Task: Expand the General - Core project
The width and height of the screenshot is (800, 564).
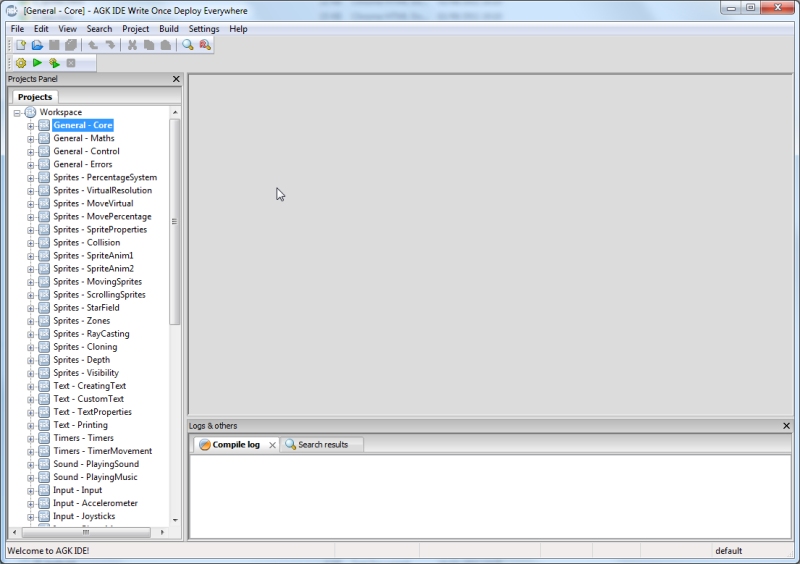Action: tap(31, 126)
